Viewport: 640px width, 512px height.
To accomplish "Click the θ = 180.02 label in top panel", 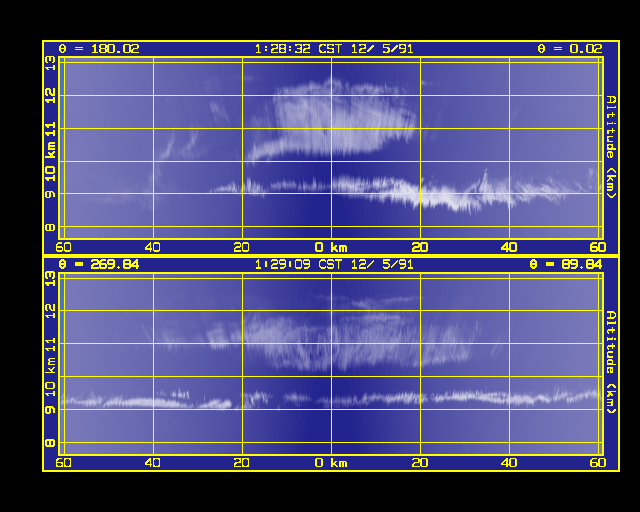I will (99, 49).
